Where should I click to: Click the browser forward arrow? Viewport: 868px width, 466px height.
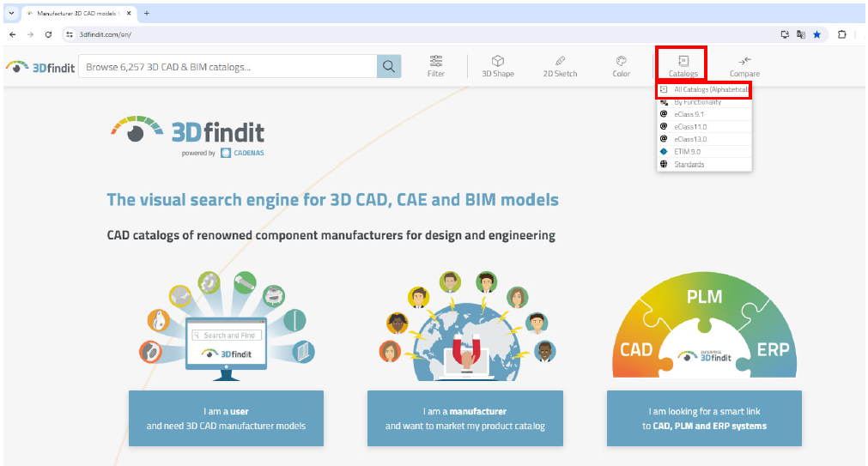click(x=30, y=34)
